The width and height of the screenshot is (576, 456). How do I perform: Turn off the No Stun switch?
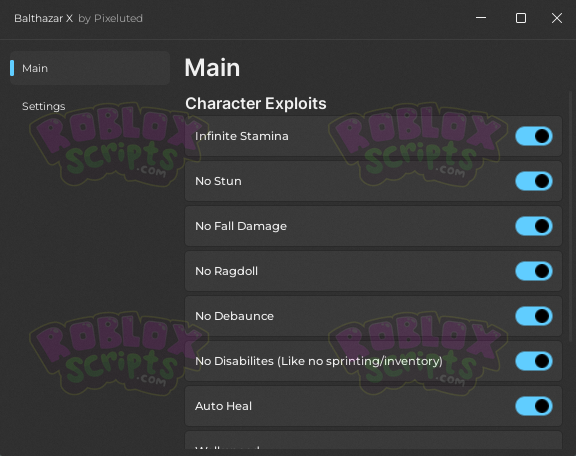point(534,181)
